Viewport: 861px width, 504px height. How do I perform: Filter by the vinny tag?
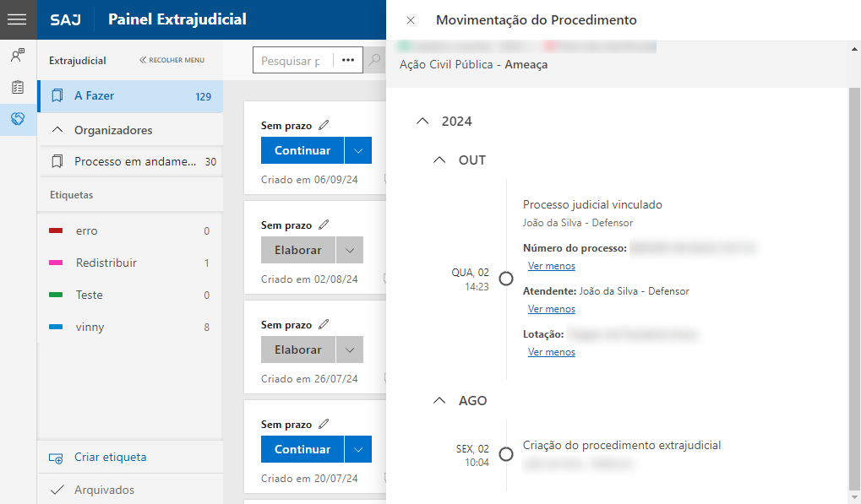(130, 327)
